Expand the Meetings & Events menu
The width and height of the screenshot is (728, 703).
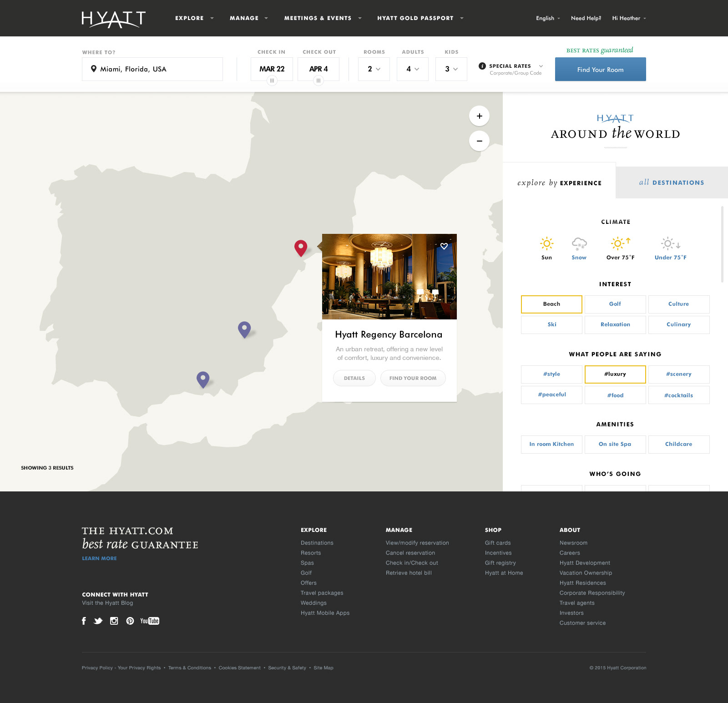coord(323,18)
